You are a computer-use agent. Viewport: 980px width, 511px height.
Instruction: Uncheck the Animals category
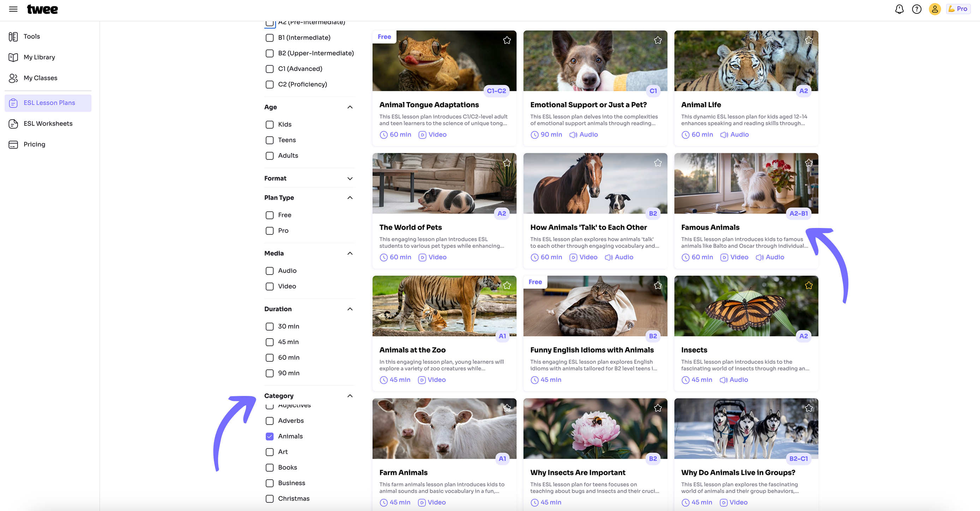pos(269,436)
